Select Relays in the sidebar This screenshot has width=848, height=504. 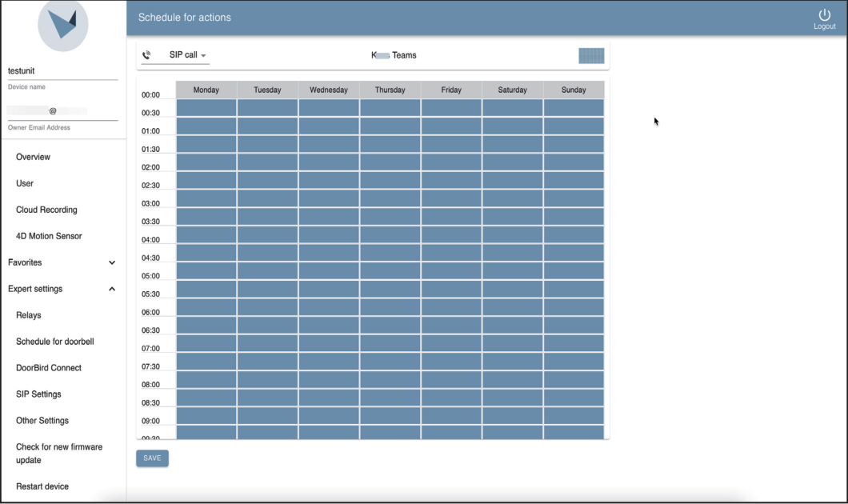(27, 315)
